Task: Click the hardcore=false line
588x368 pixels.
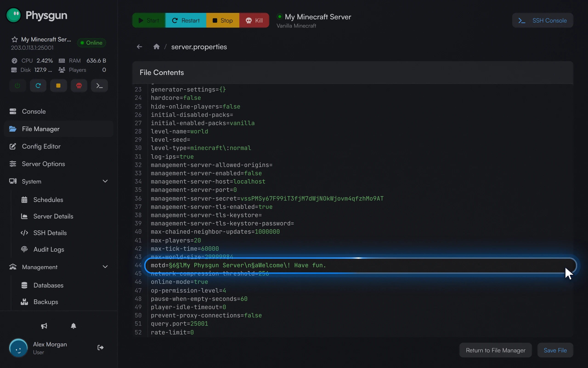Action: pyautogui.click(x=176, y=98)
